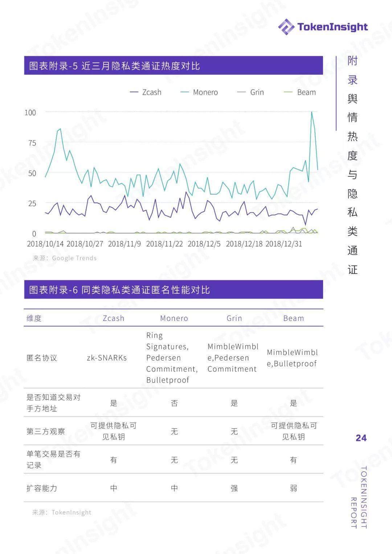Click Zcash's 可提供隐私可见私钥 cell
The height and width of the screenshot is (554, 392).
(x=114, y=431)
